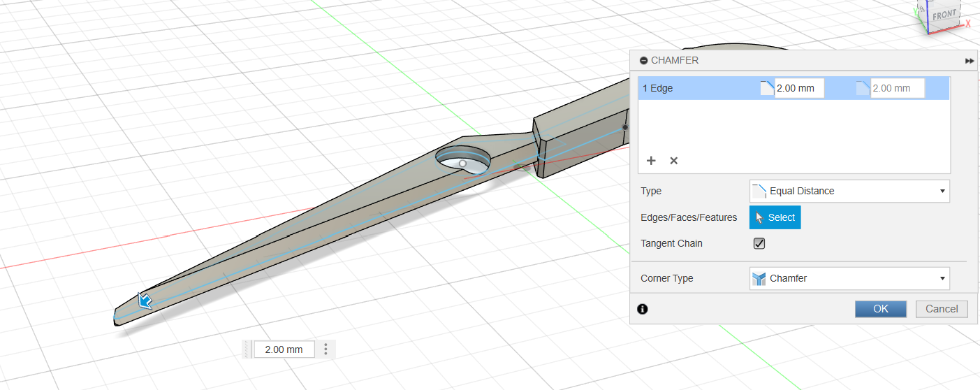Click the Select button for Edges/Faces/Features

(775, 217)
